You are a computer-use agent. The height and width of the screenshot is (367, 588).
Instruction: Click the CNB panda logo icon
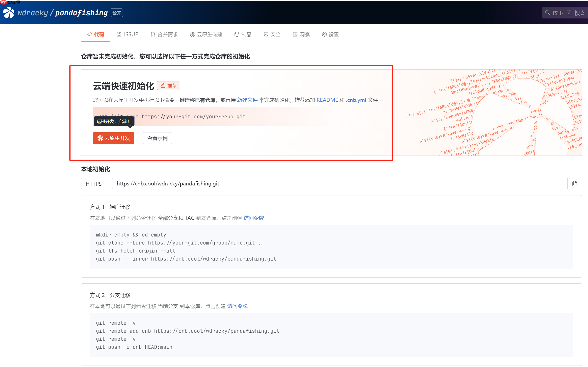tap(8, 12)
